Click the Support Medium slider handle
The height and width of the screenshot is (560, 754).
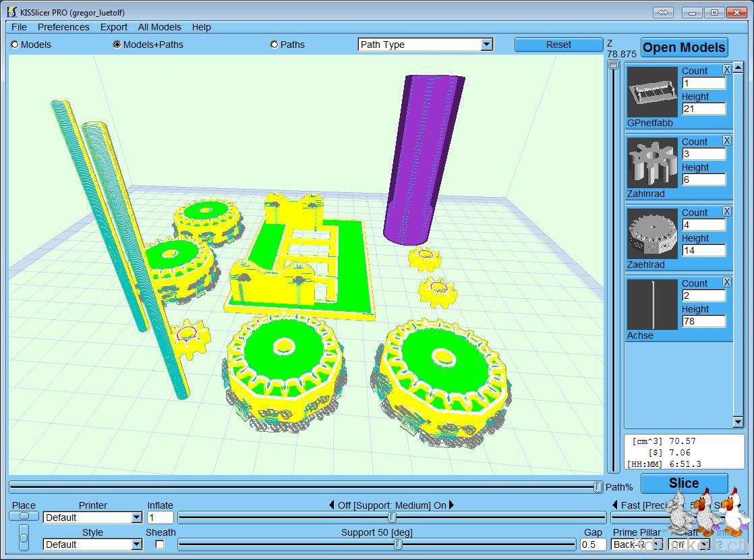pyautogui.click(x=392, y=517)
